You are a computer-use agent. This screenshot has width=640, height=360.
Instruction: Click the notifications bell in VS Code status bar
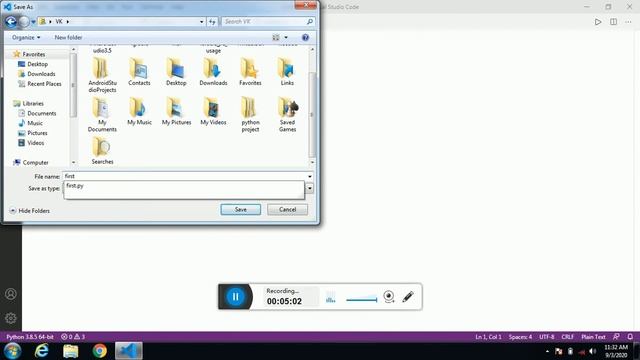630,337
